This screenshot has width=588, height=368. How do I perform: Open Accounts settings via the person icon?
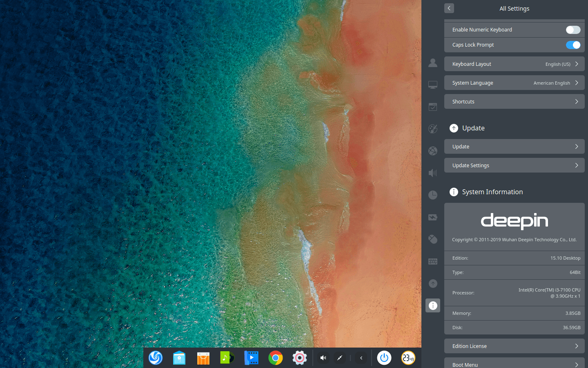coord(433,63)
